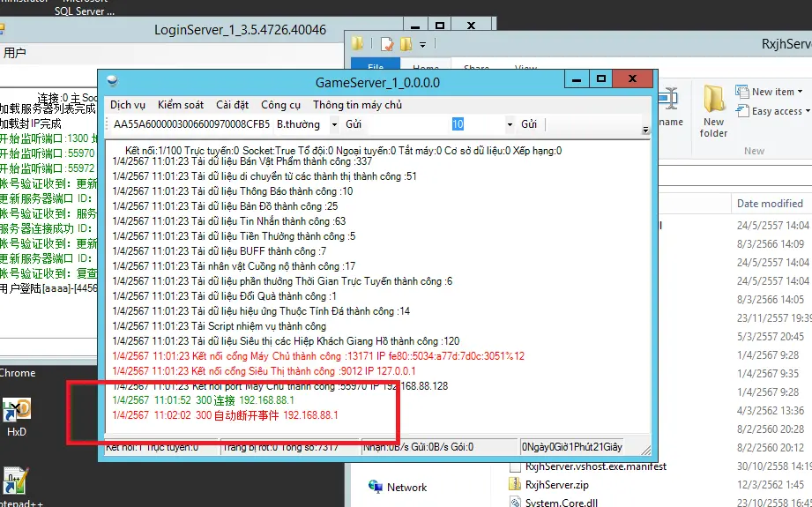Click the folder icon in Explorer's quick access toolbar

[357, 43]
